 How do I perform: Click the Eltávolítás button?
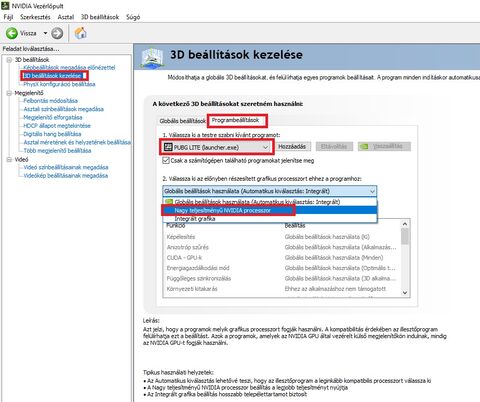tap(334, 147)
